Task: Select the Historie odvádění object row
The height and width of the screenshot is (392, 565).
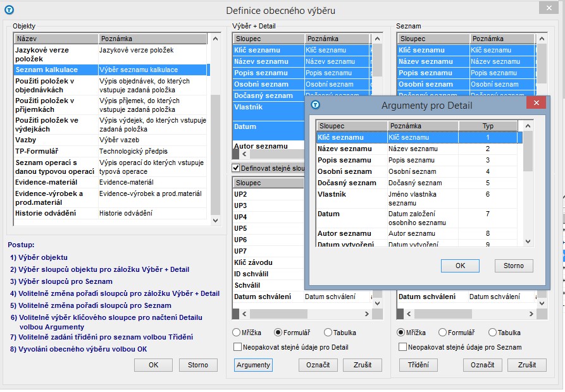Action: (111, 214)
